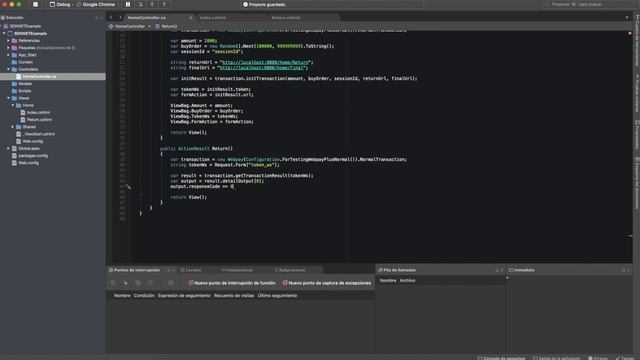The width and height of the screenshot is (640, 360).
Task: Switch to the Return.cshtml editor tab
Action: pos(286,18)
